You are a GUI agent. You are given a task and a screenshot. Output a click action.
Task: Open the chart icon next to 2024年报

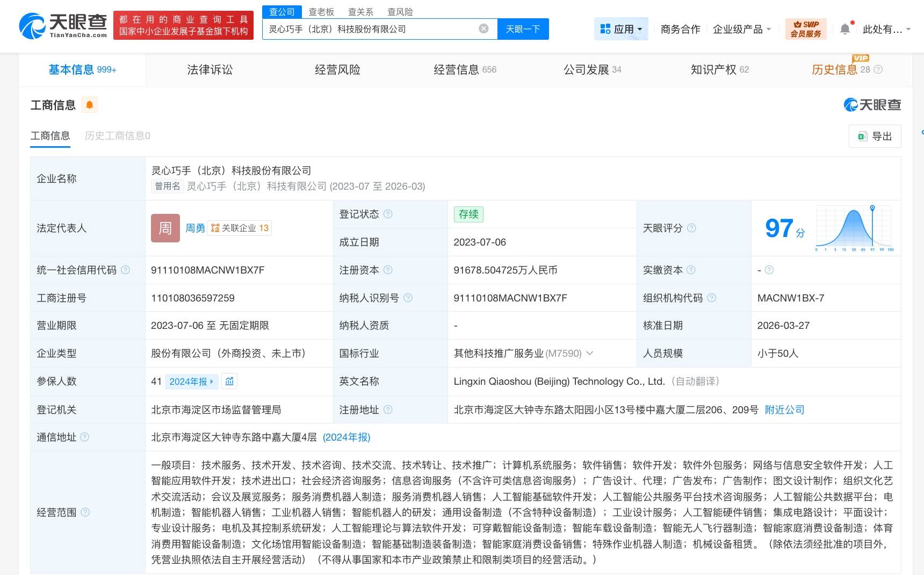[229, 382]
